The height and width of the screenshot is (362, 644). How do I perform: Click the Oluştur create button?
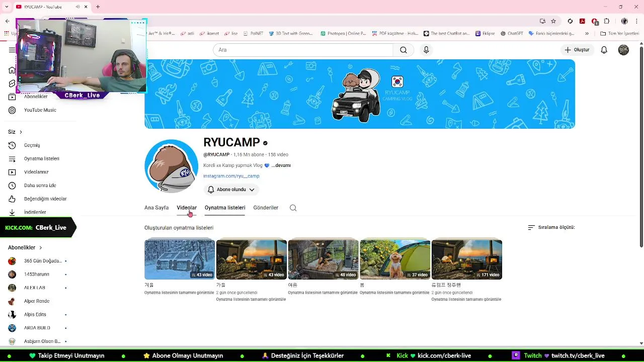(577, 50)
